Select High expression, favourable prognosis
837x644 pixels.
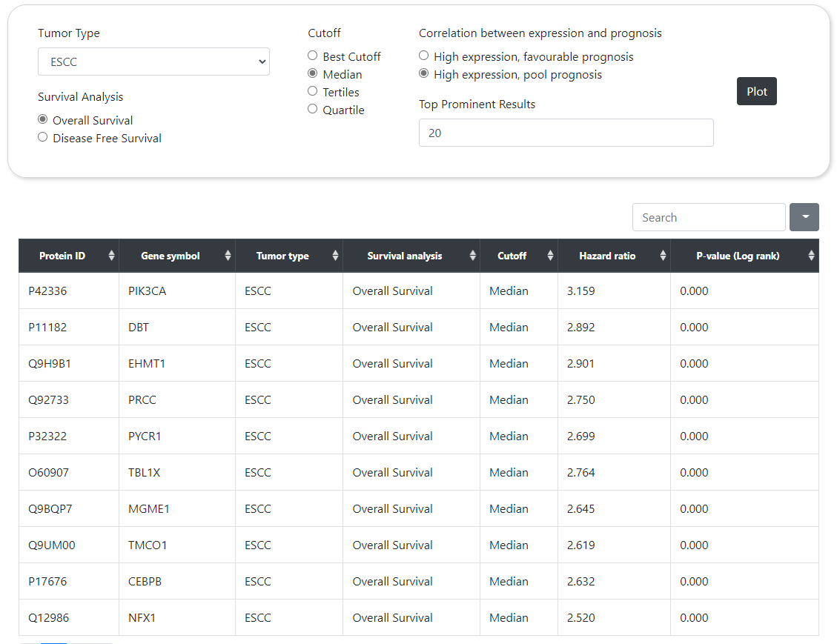(424, 56)
